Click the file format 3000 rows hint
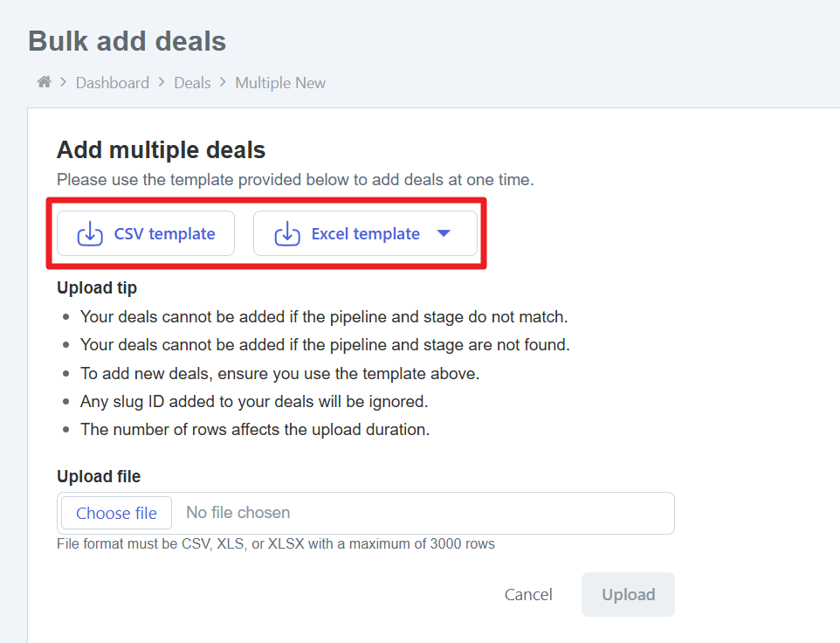This screenshot has width=840, height=643. click(276, 544)
